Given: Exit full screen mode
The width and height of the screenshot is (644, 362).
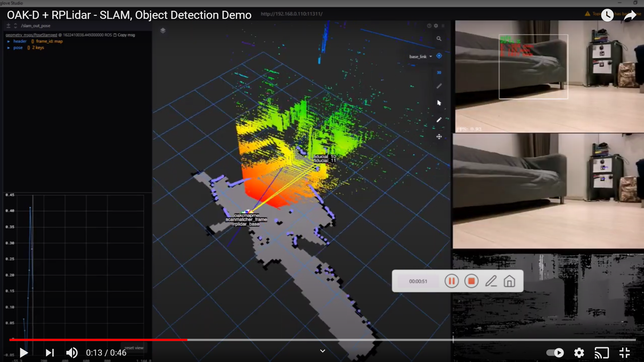Looking at the screenshot, I should pos(624,353).
